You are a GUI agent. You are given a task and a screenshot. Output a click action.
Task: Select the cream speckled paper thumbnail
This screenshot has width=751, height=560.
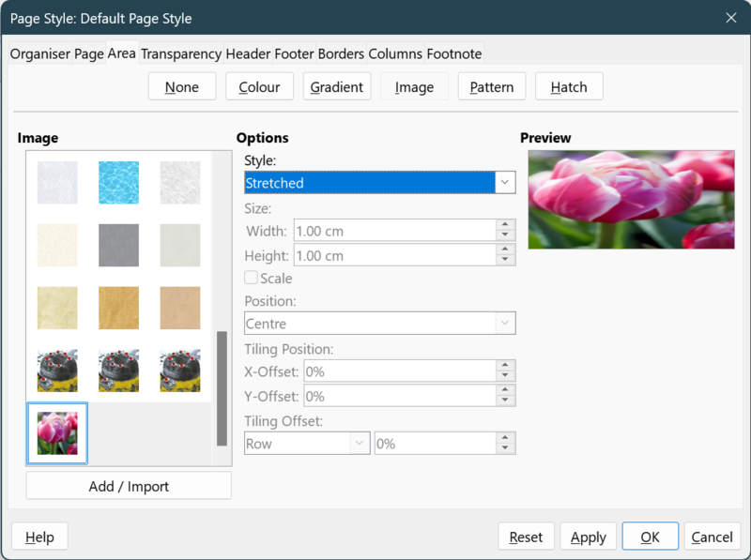[57, 245]
